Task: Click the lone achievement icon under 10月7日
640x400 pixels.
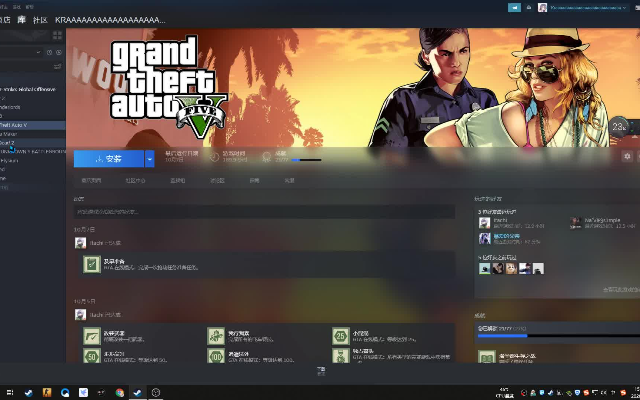Action: [x=92, y=264]
